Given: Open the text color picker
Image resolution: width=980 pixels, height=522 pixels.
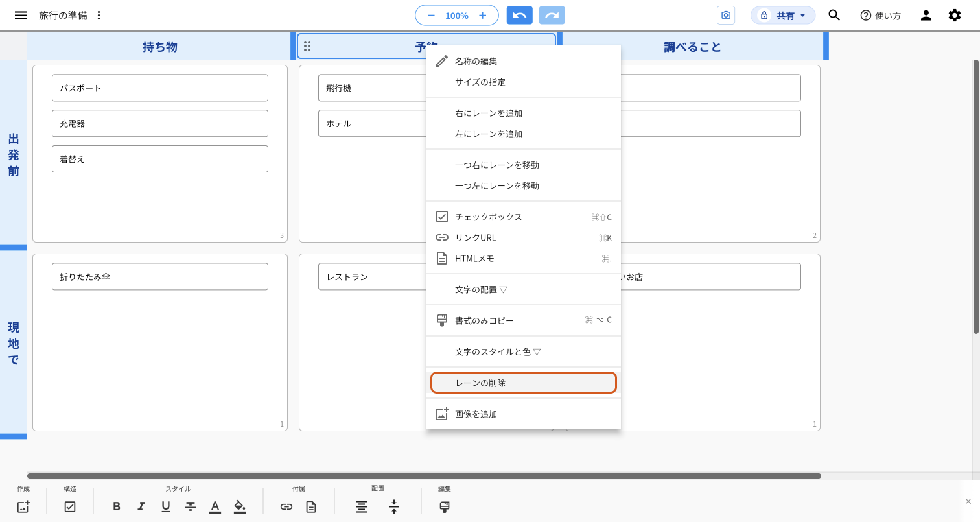Looking at the screenshot, I should (215, 506).
